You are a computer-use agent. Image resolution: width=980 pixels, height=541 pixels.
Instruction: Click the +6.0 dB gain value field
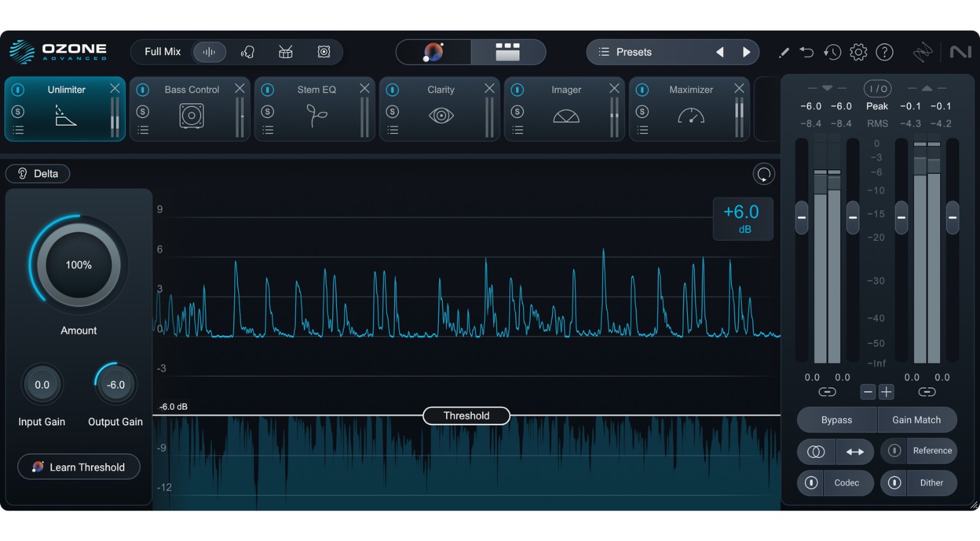[742, 219]
